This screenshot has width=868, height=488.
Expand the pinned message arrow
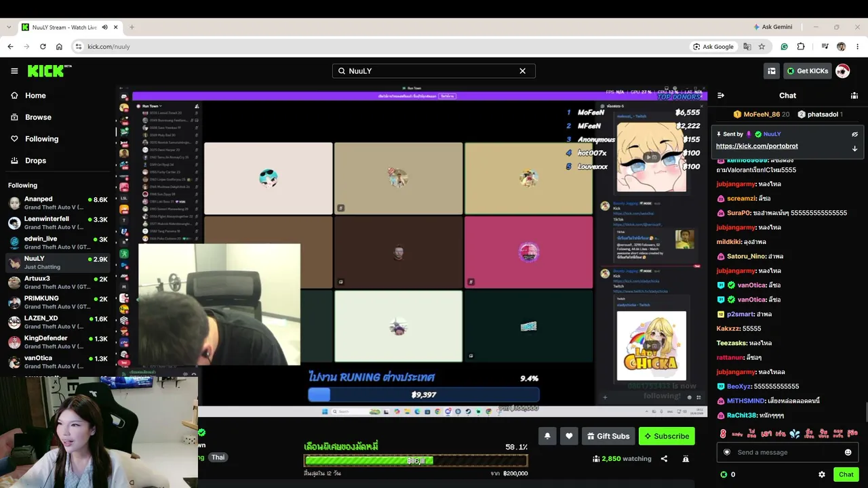click(854, 148)
